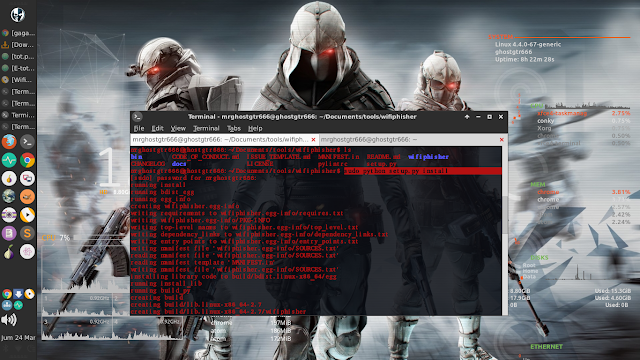640x360 pixels.
Task: Click the roll-up arrow in terminal title bar
Action: point(467,117)
